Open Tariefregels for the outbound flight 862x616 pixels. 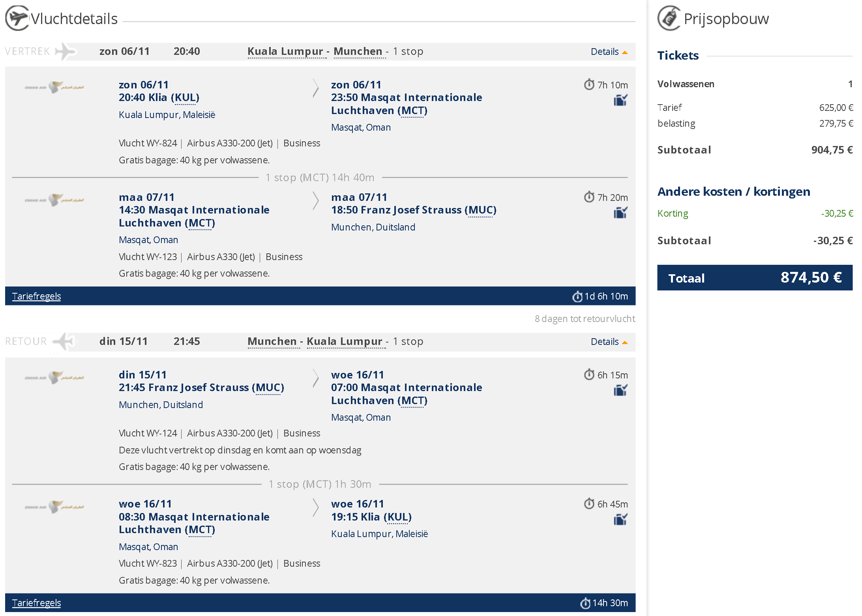coord(36,296)
